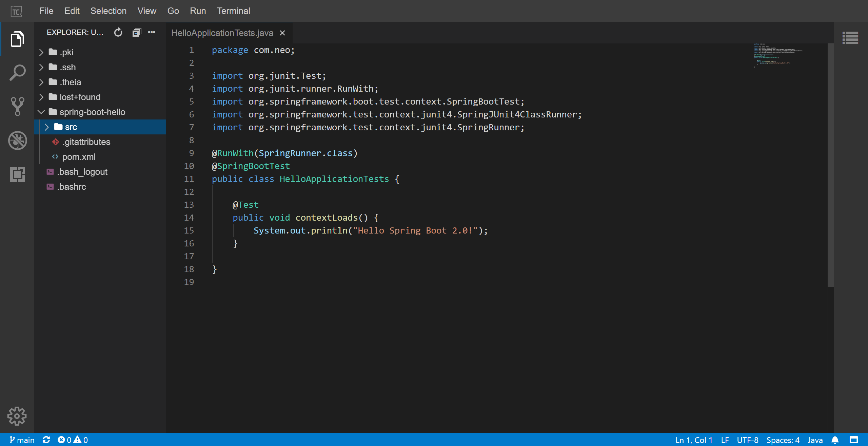Open notifications bell in status bar
The image size is (868, 446).
point(835,440)
